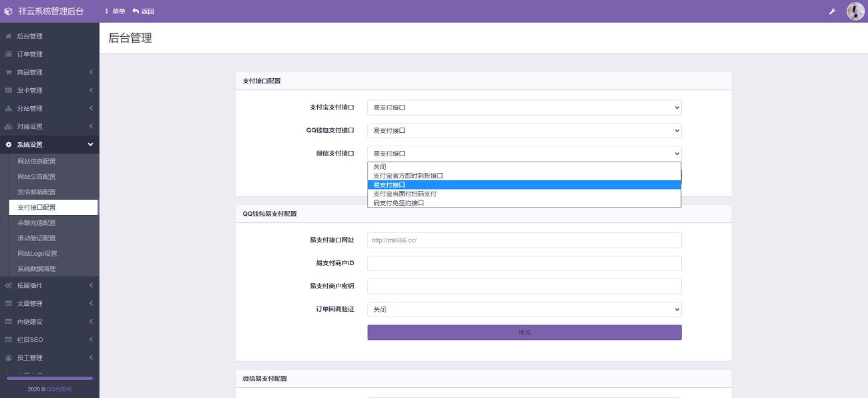Click the purple 修改 button

(x=524, y=333)
